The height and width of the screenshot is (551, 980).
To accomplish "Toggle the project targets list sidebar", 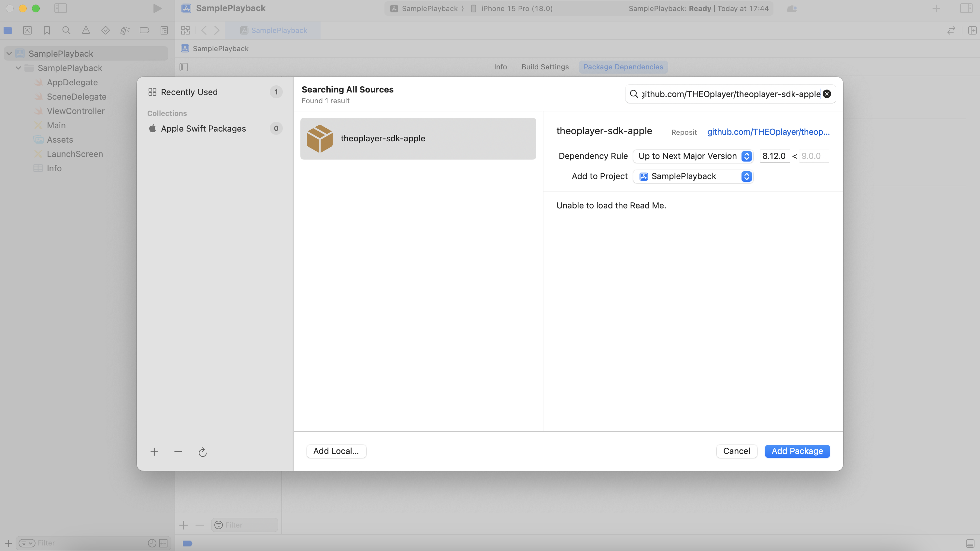I will 184,67.
